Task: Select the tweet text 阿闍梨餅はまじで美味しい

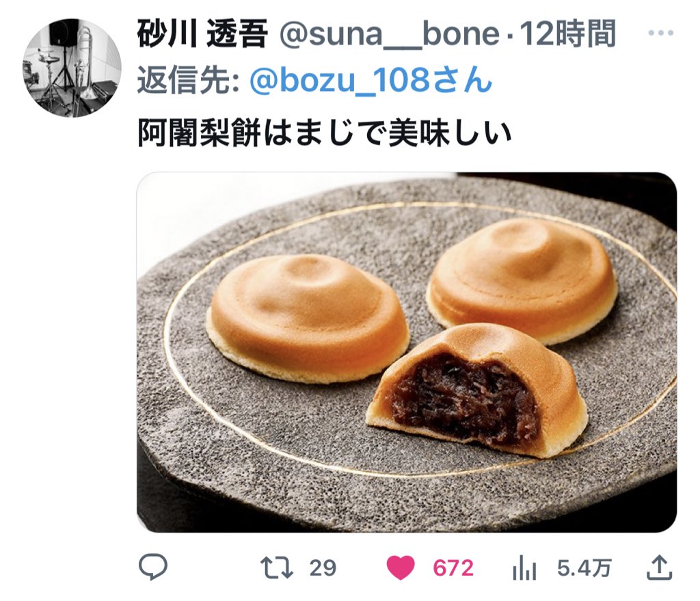Action: (x=324, y=133)
